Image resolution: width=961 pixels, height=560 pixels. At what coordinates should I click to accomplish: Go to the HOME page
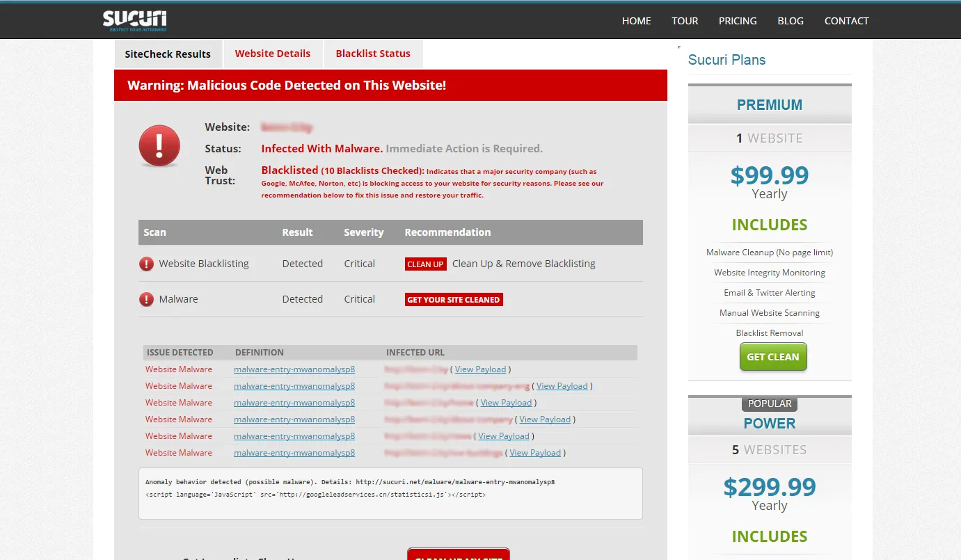[x=637, y=21]
